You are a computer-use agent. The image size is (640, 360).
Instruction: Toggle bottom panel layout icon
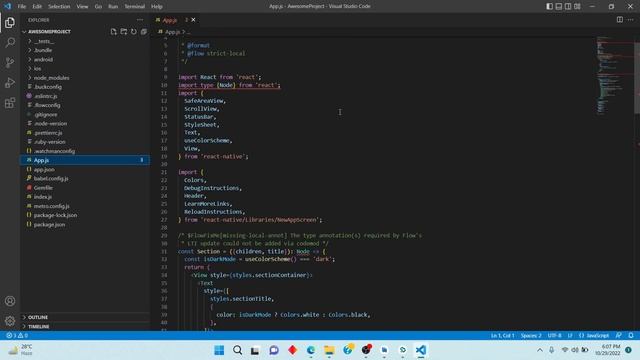click(559, 6)
